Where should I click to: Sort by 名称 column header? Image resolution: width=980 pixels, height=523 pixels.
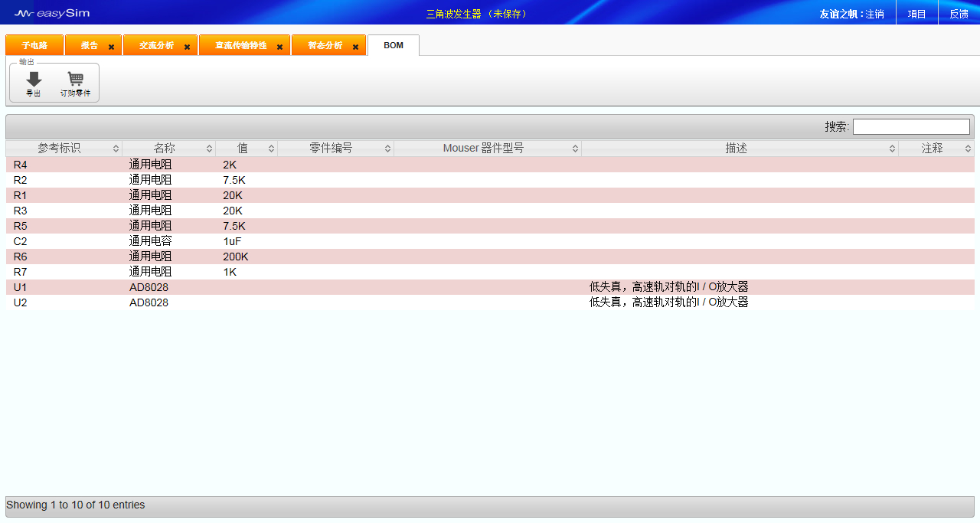point(168,148)
